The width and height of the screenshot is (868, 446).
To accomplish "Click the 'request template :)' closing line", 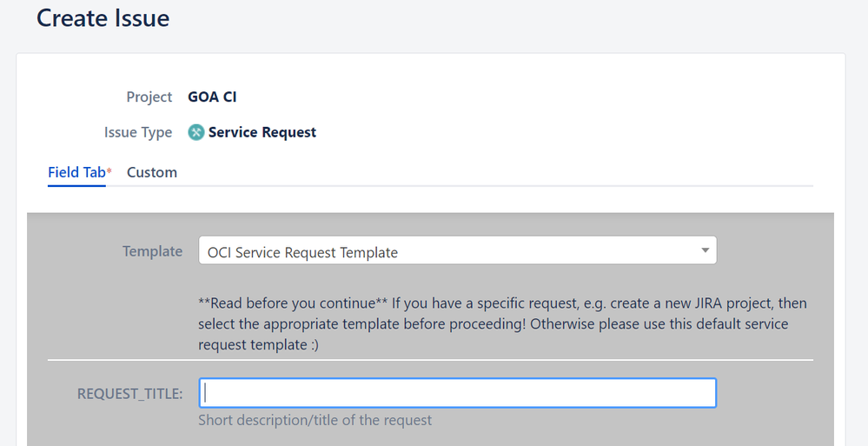I will point(259,344).
